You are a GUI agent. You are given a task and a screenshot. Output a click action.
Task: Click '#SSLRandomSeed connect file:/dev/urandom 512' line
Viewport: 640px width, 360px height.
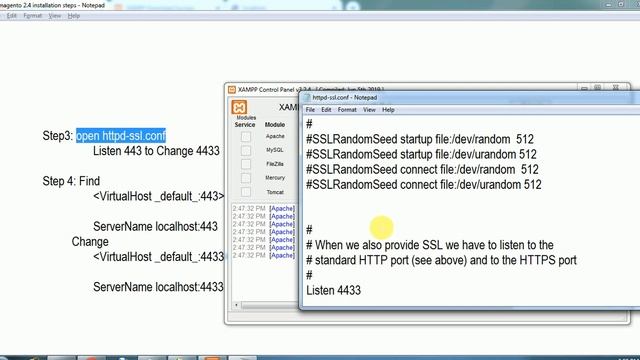424,184
